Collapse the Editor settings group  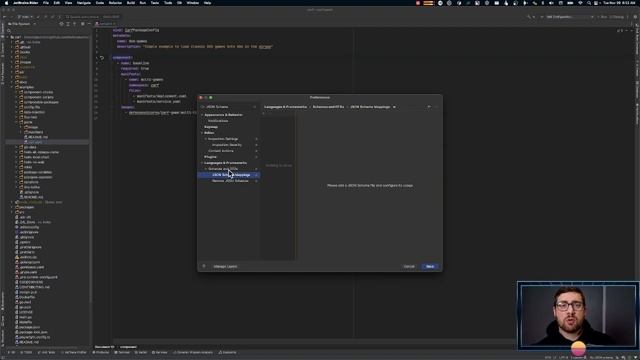(x=202, y=133)
